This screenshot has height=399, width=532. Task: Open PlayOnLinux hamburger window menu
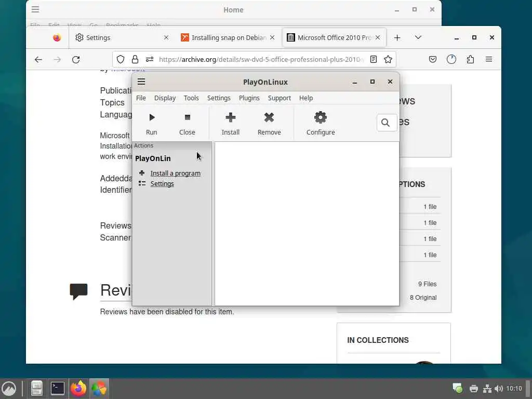click(x=141, y=82)
